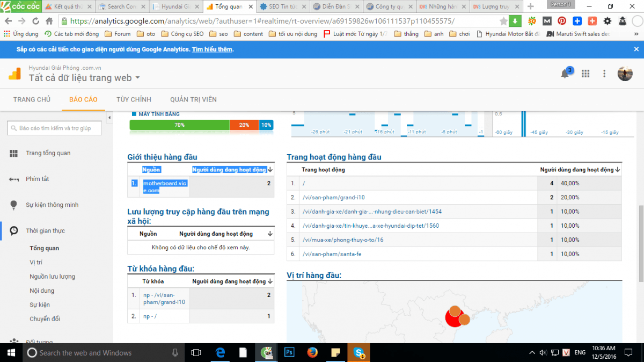Click the ENG language indicator in tray
The height and width of the screenshot is (362, 644).
click(x=580, y=352)
